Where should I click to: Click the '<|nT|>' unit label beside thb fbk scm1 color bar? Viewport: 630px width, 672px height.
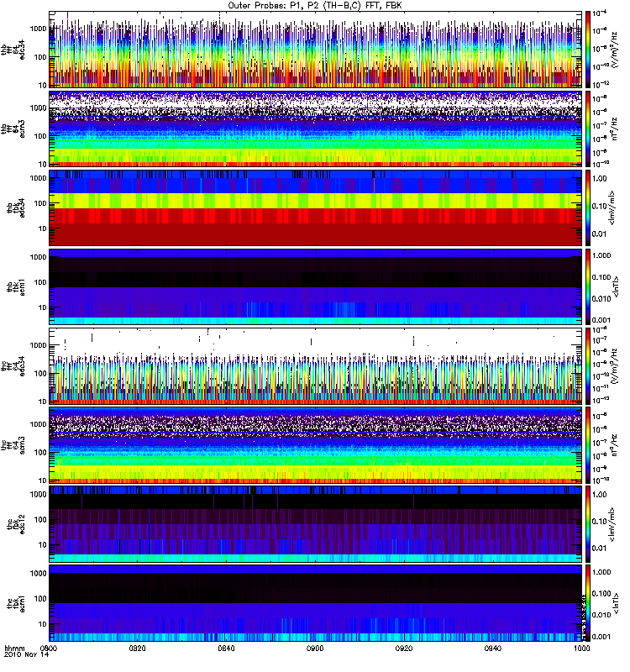click(616, 286)
